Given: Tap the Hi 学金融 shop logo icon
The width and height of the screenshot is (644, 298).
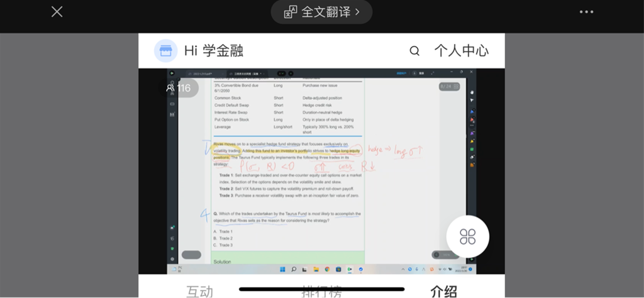Looking at the screenshot, I should 165,51.
